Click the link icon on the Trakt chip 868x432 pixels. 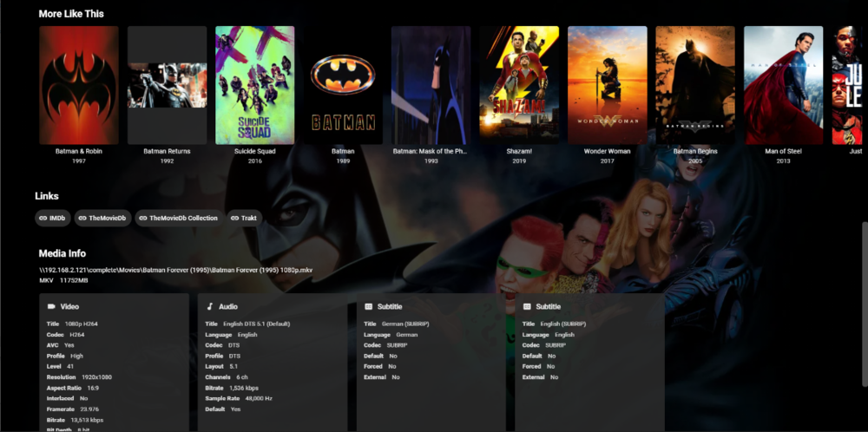pos(234,218)
